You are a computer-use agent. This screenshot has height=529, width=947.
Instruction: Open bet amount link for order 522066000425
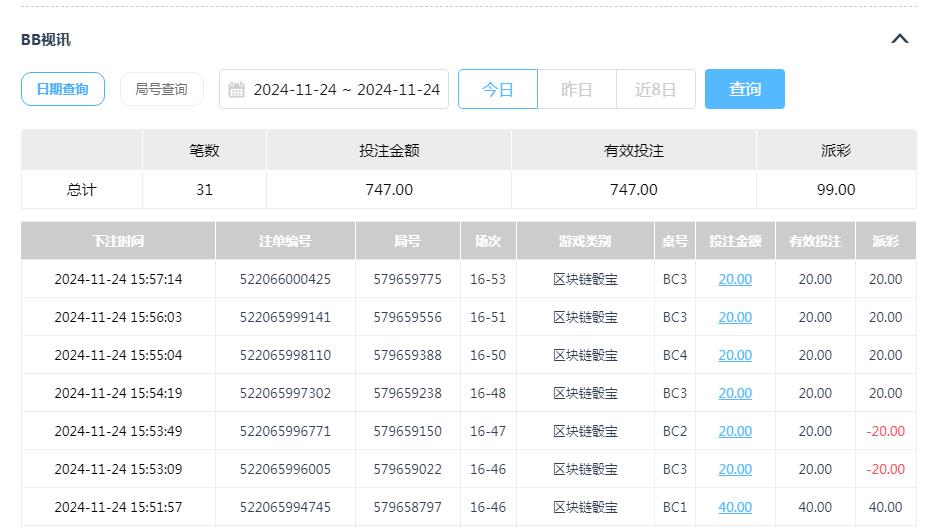click(x=735, y=279)
